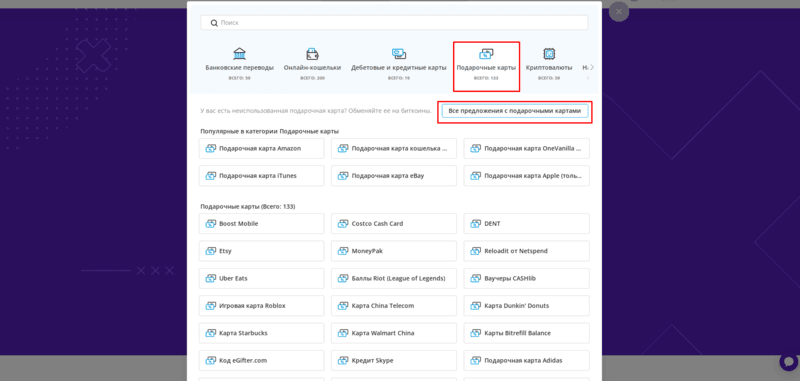Click card icon beside Подарочная карта Adidas
The width and height of the screenshot is (800, 381).
coord(476,361)
